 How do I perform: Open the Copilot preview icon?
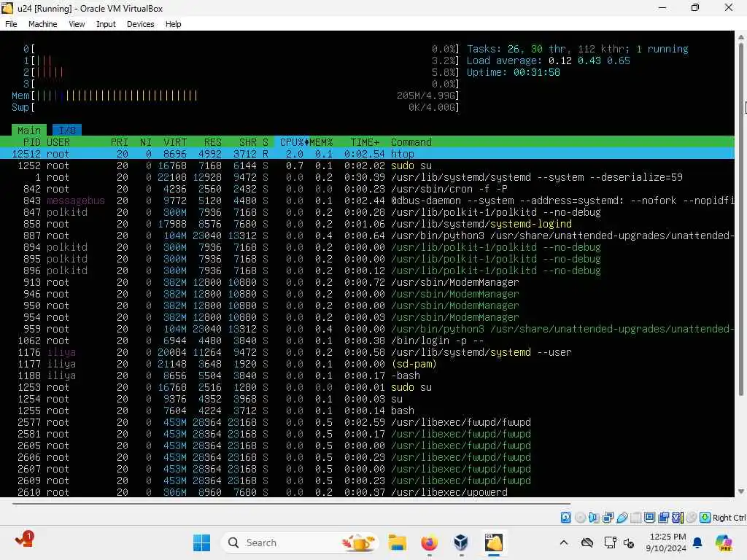(724, 542)
